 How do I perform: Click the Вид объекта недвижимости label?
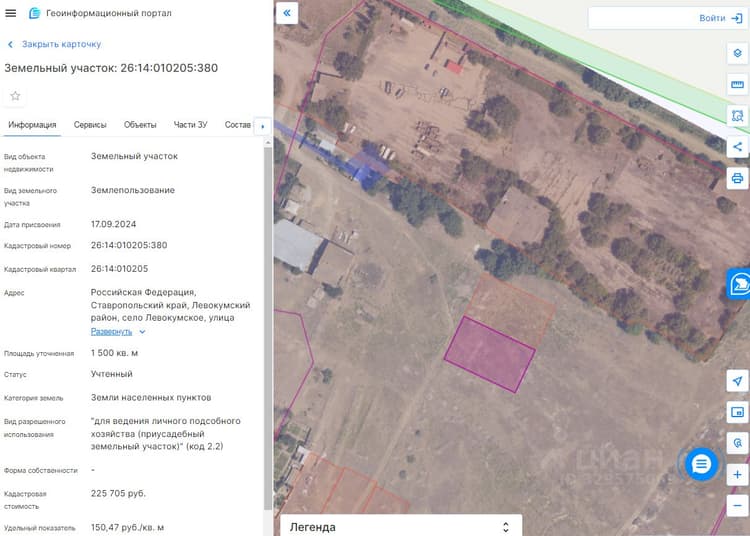(29, 163)
